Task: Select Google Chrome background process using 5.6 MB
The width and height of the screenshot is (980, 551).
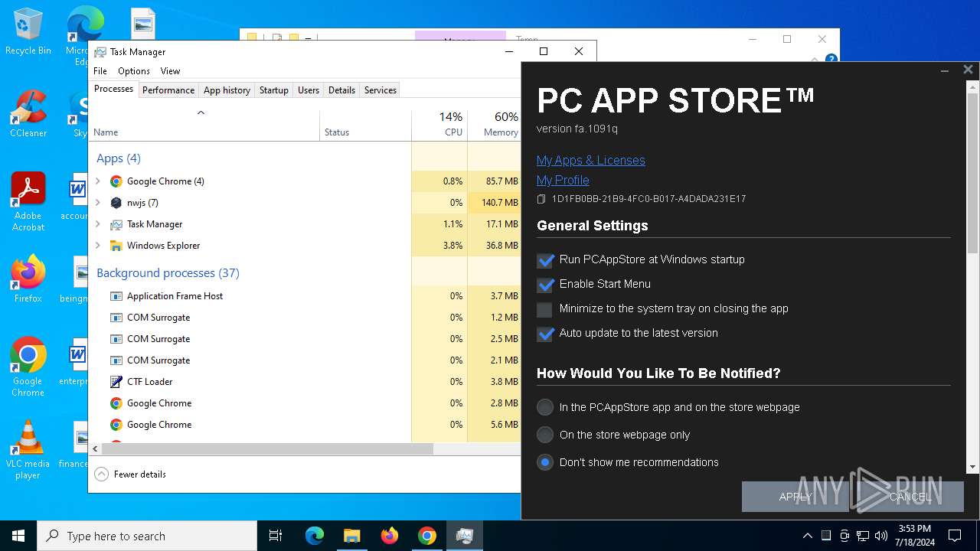Action: coord(305,425)
